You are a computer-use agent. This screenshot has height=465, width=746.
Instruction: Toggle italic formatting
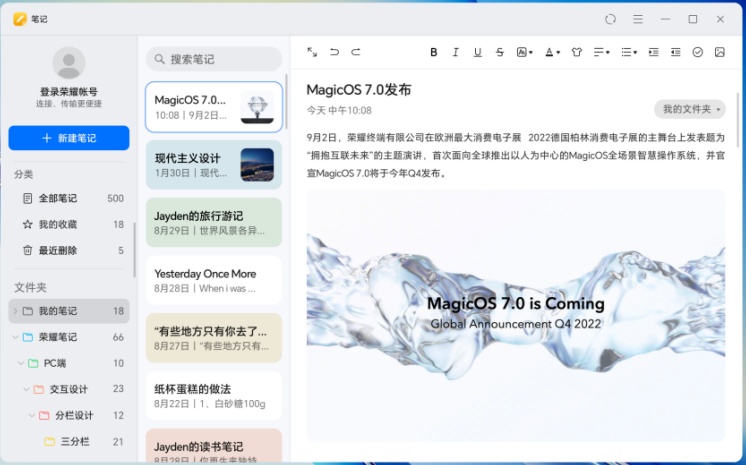click(x=455, y=52)
